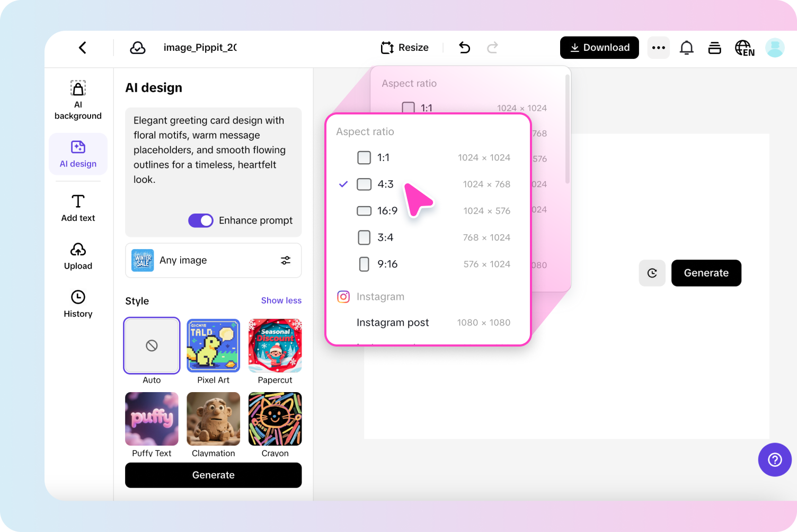Switch language via the EN globe menu
This screenshot has width=797, height=532.
point(744,47)
